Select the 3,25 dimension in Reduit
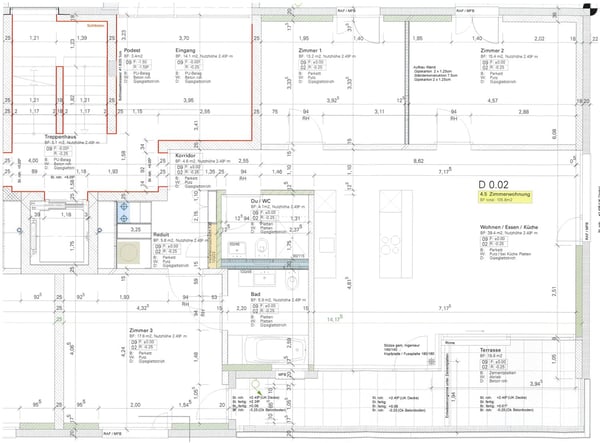600x443 pixels. [x=135, y=230]
